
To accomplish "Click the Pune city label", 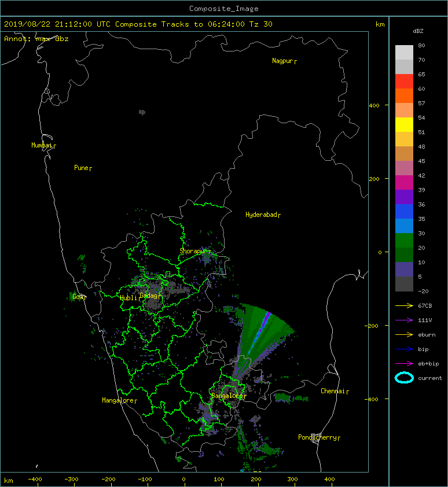I will pos(81,168).
